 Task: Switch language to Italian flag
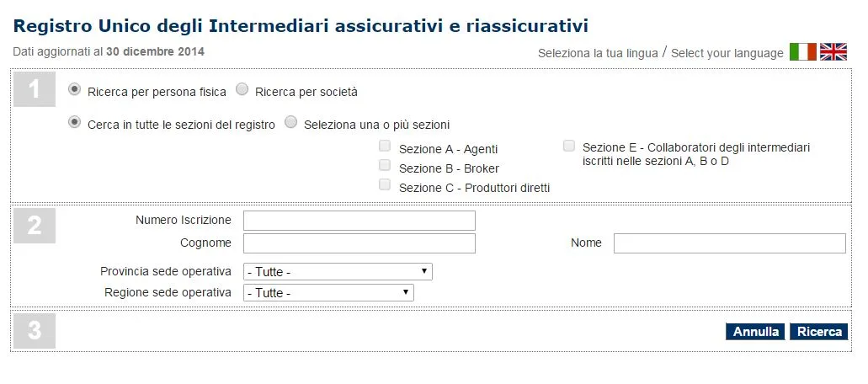[x=802, y=52]
